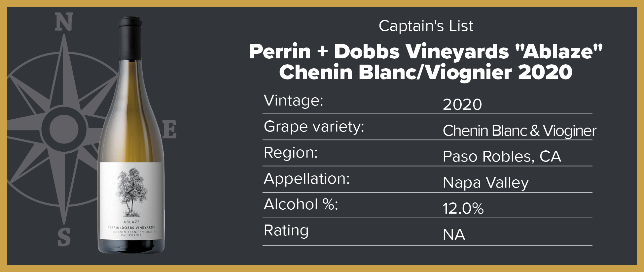Click the Appellation label
Image resolution: width=644 pixels, height=272 pixels.
click(307, 179)
